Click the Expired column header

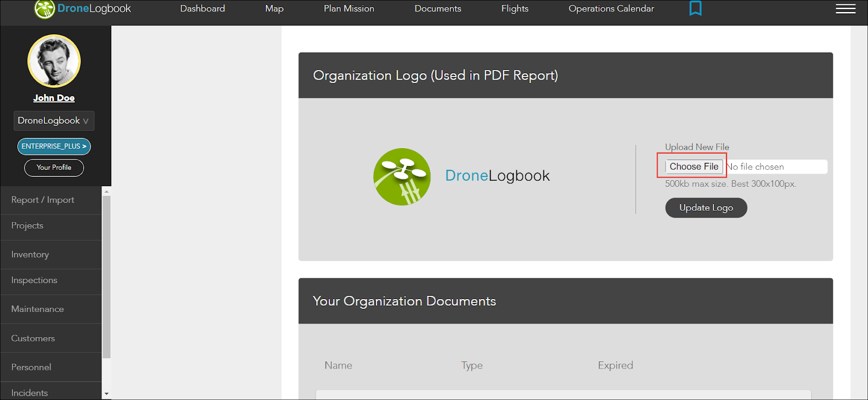615,366
